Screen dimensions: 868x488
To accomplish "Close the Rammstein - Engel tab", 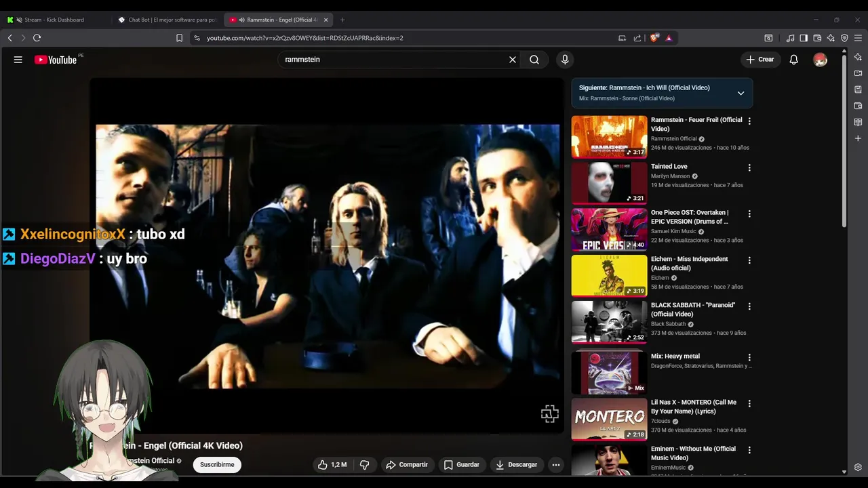I will [x=326, y=20].
